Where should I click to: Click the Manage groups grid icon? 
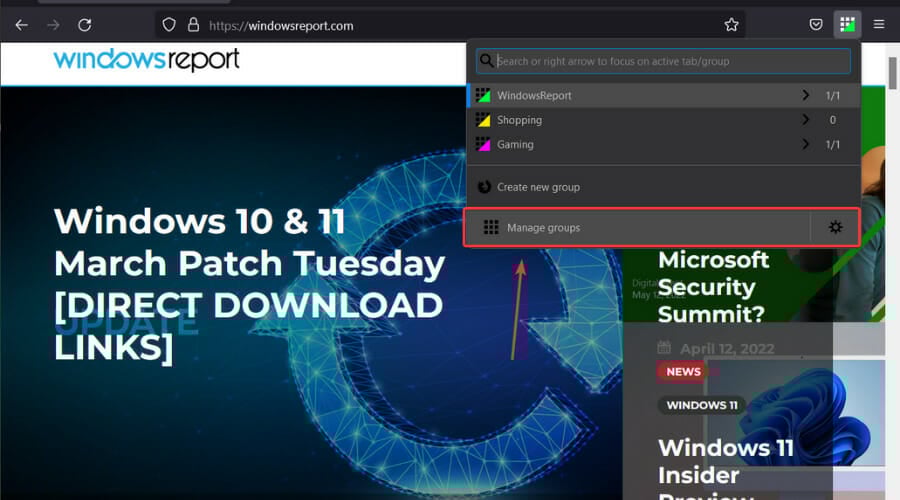(491, 227)
